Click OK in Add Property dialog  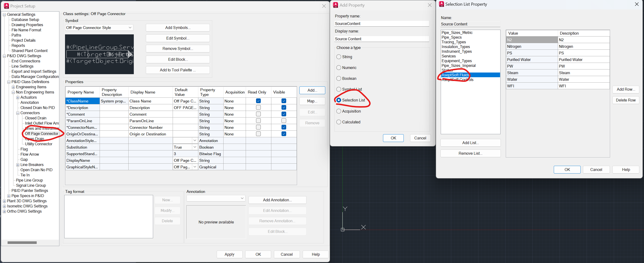[x=393, y=138]
